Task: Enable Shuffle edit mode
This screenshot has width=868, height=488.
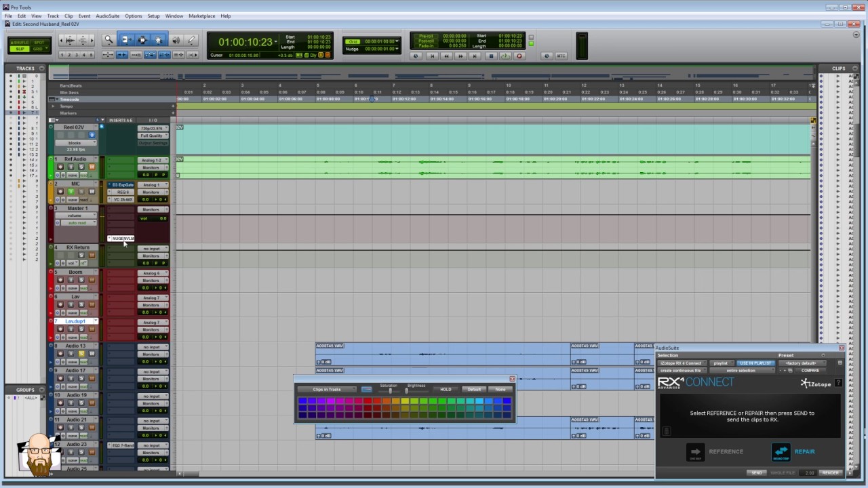Action: click(20, 43)
